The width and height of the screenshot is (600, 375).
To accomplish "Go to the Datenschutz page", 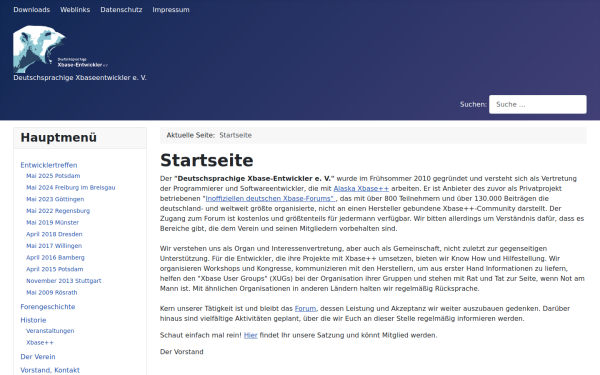I will (x=121, y=10).
